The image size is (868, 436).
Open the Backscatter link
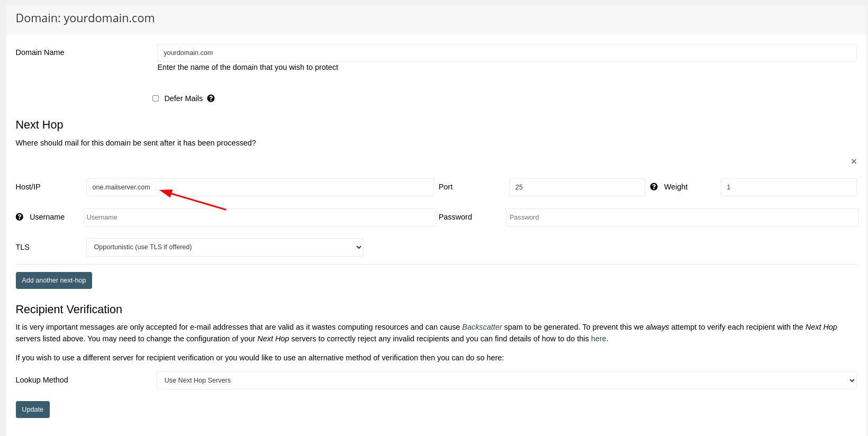click(482, 327)
